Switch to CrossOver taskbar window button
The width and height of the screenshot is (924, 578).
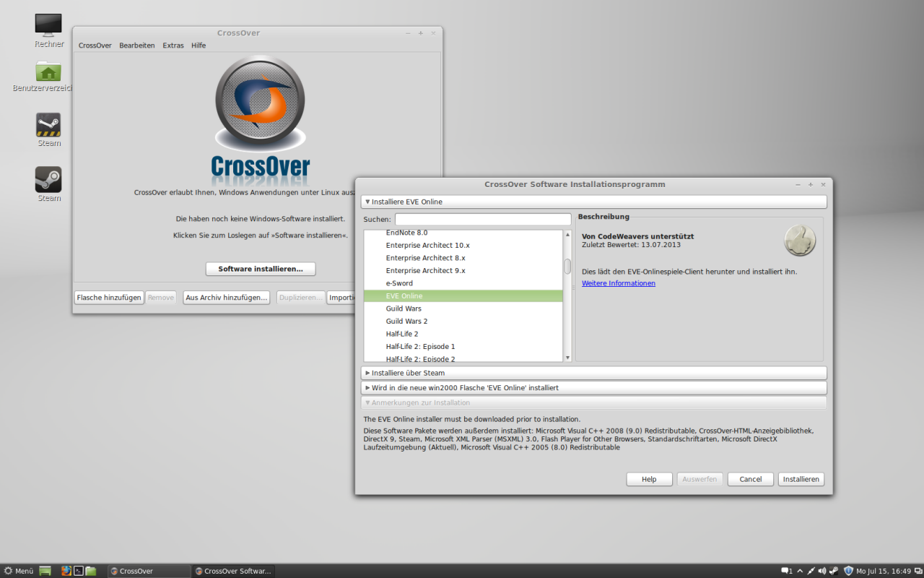click(x=149, y=571)
